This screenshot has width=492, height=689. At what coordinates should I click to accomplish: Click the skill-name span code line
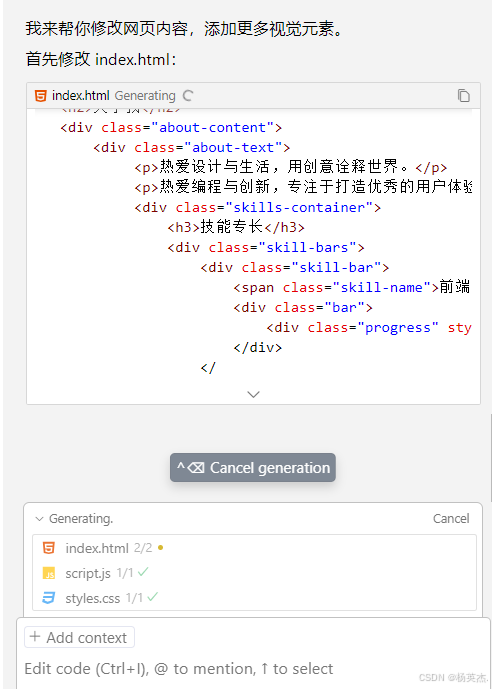pyautogui.click(x=352, y=287)
